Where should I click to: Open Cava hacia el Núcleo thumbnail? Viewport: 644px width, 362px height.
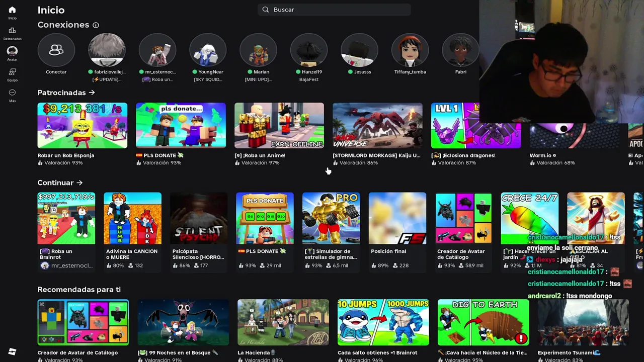tap(484, 322)
